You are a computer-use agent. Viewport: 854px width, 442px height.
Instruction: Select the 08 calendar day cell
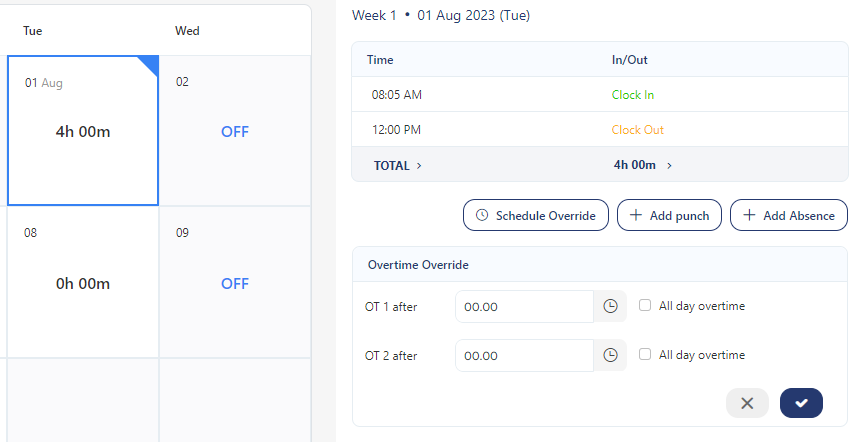[83, 283]
